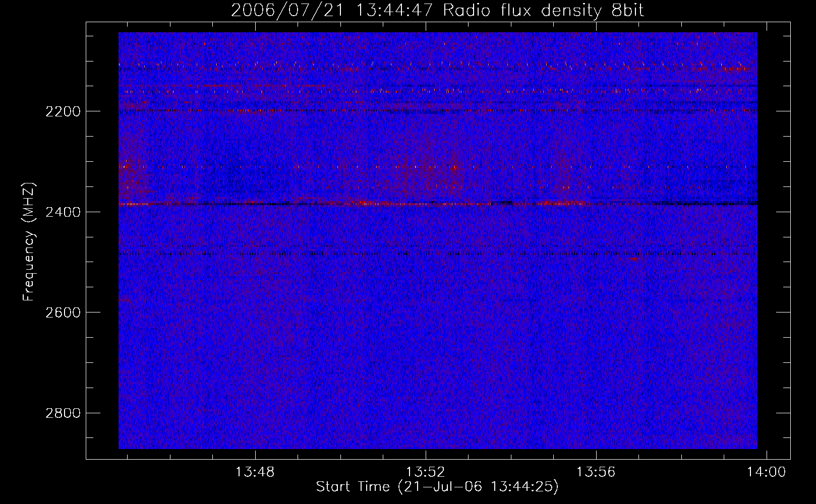This screenshot has width=816, height=504.
Task: Select the 2400 frequency axis label
Action: [x=63, y=212]
